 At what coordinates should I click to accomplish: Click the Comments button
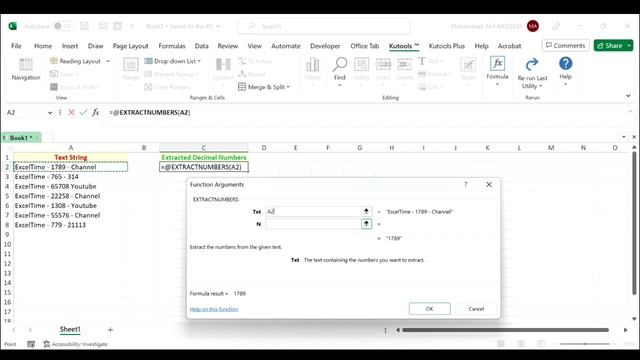coord(565,46)
